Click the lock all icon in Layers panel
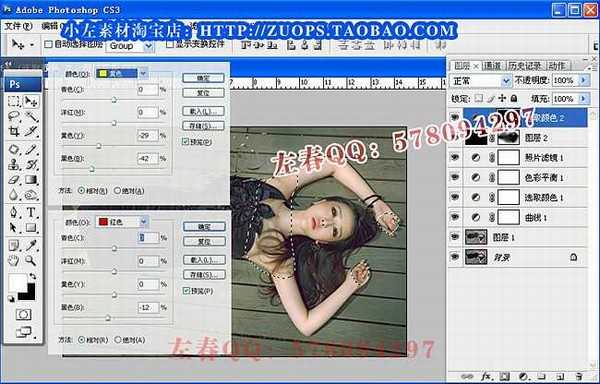 pos(514,98)
